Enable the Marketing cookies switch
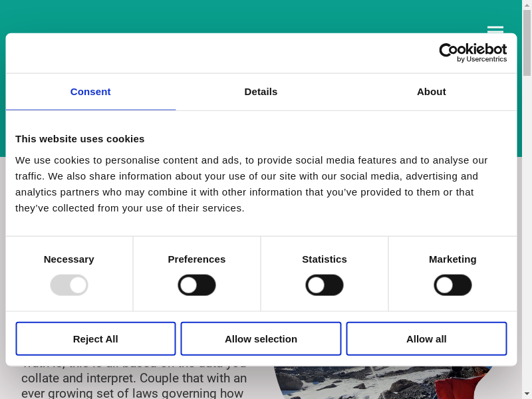 [x=453, y=285]
